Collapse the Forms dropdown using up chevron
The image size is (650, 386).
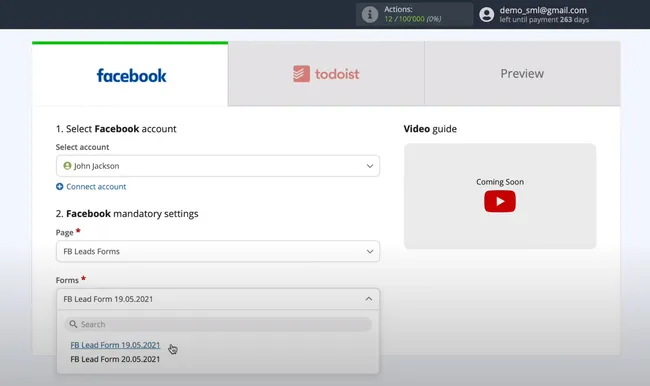[x=369, y=299]
